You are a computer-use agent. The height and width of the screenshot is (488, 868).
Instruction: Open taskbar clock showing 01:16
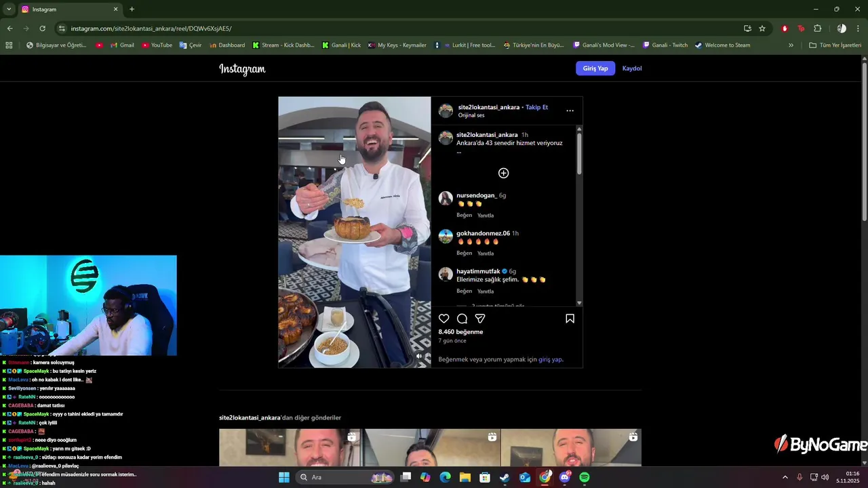[848, 477]
